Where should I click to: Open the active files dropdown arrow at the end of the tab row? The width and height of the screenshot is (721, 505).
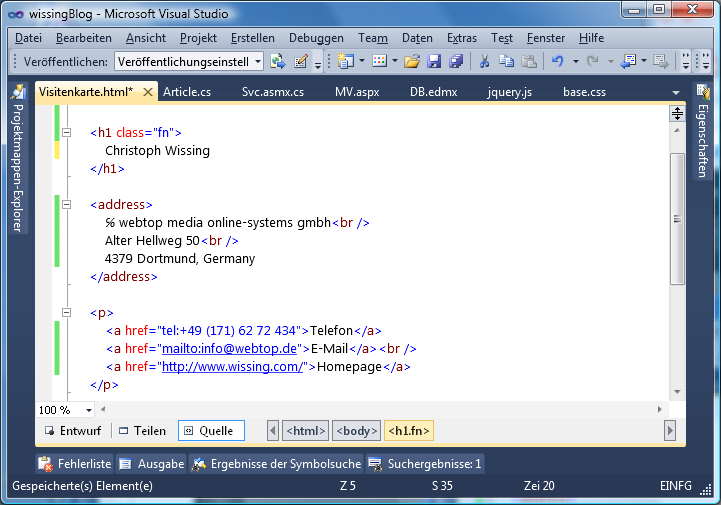coord(675,92)
